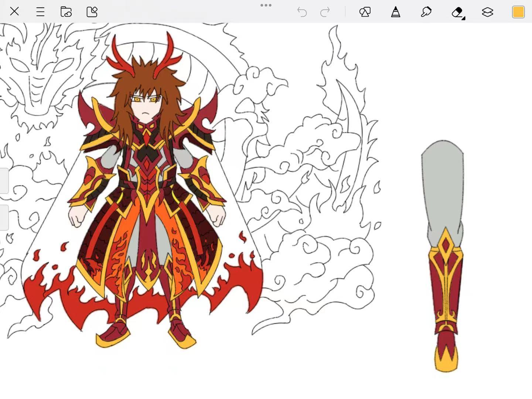Open the hamburger menu
The height and width of the screenshot is (399, 532).
coord(40,12)
